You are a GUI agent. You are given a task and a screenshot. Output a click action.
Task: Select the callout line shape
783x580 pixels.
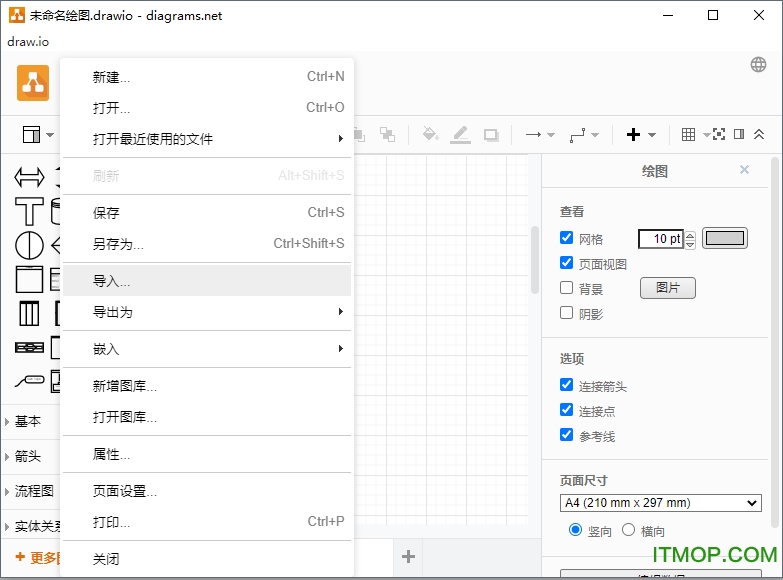pos(29,381)
